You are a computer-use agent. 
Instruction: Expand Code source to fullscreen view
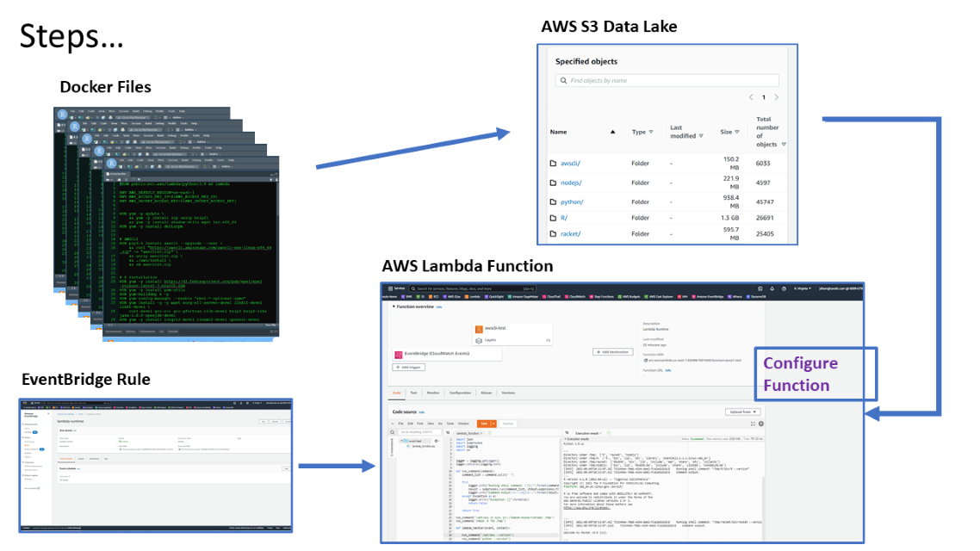pos(753,424)
